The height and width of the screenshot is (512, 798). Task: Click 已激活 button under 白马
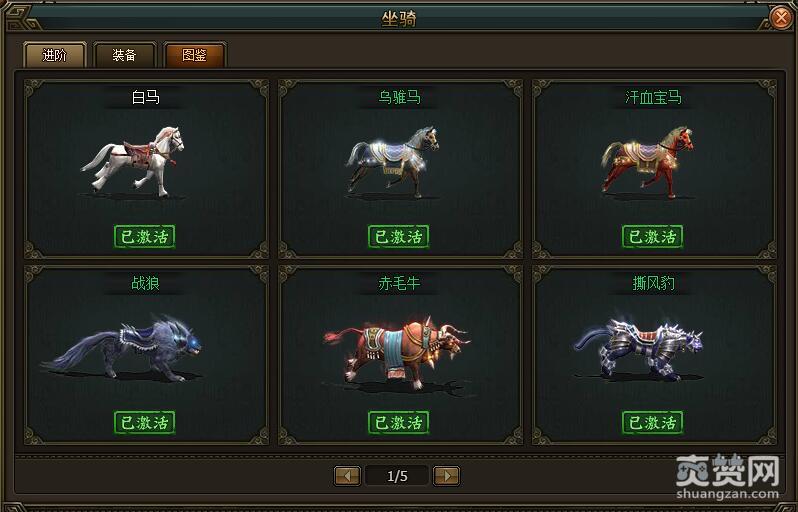tap(145, 237)
